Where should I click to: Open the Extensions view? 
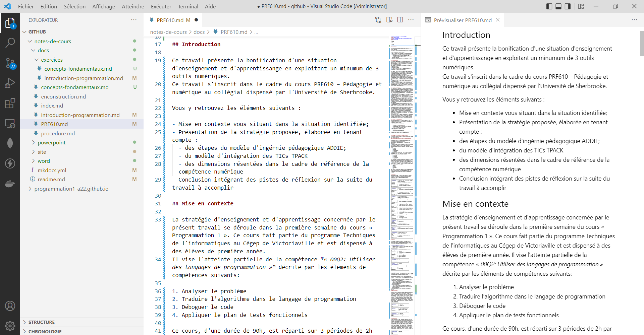click(10, 103)
